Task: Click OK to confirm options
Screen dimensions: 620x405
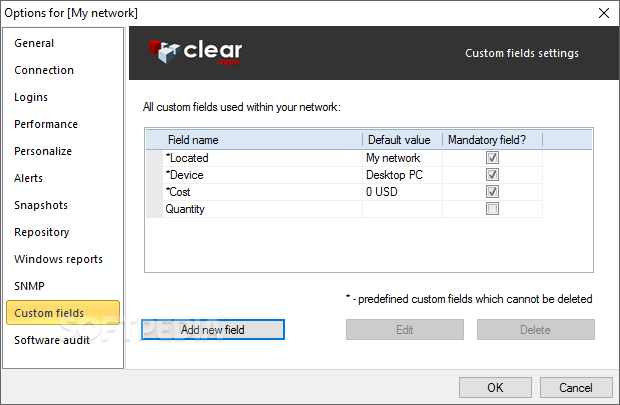Action: (x=495, y=387)
